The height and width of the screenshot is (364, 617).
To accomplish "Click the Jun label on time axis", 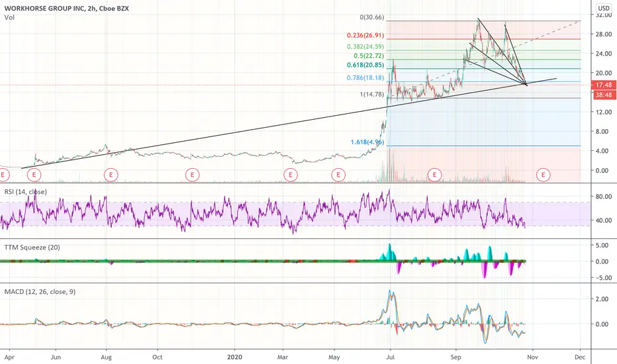I will click(56, 357).
